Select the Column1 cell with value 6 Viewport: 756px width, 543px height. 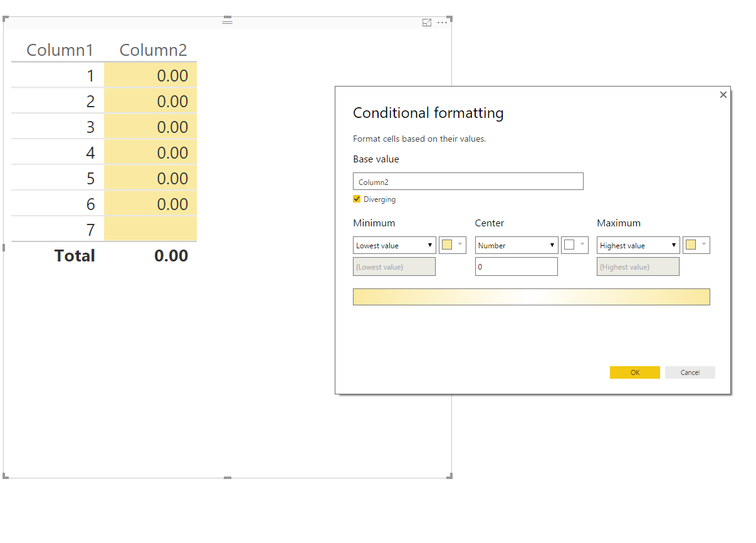[x=58, y=204]
